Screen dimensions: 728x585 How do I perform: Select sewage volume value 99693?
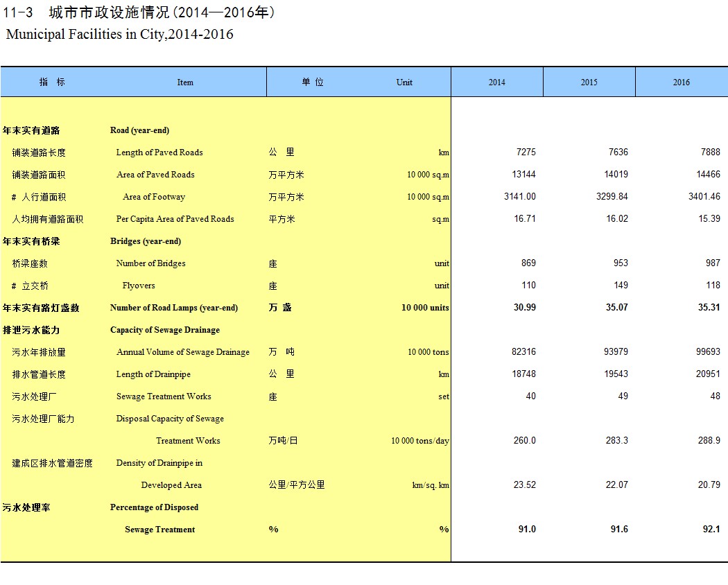click(708, 352)
